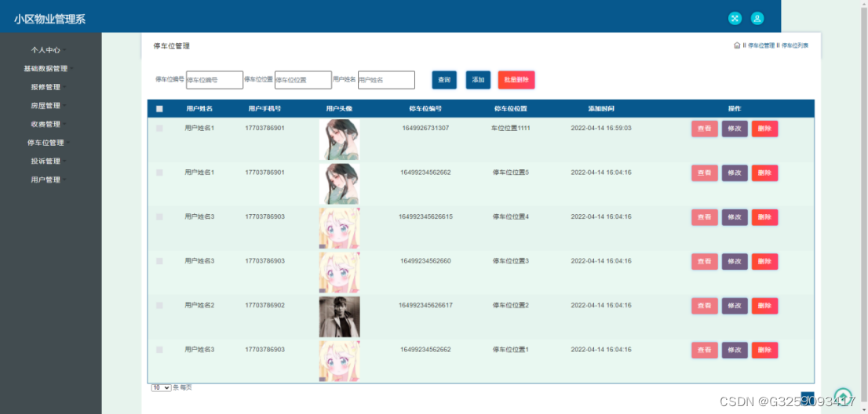Viewport: 868px width, 414px height.
Task: Click 查看 for row 车位位置1111
Action: (x=704, y=129)
